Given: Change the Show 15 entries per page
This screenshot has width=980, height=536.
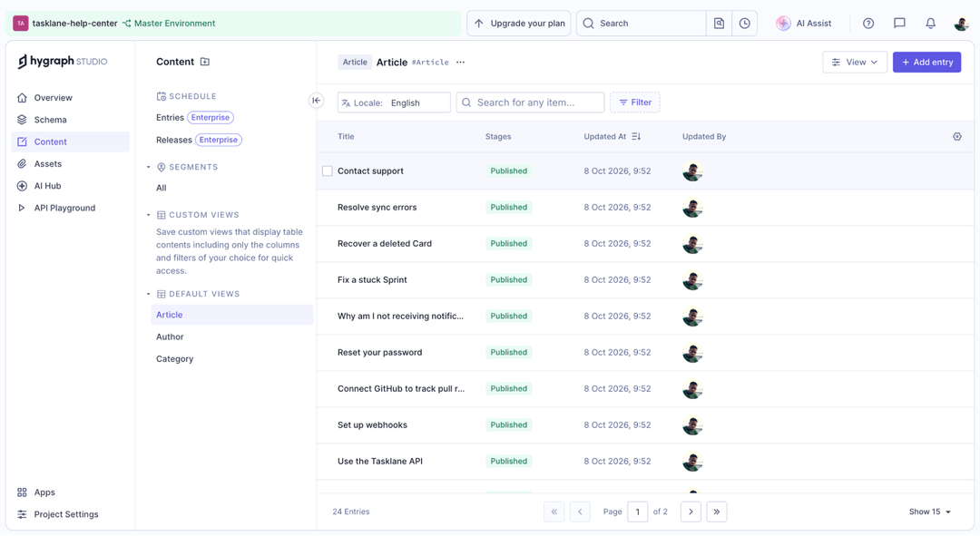Looking at the screenshot, I should tap(930, 512).
